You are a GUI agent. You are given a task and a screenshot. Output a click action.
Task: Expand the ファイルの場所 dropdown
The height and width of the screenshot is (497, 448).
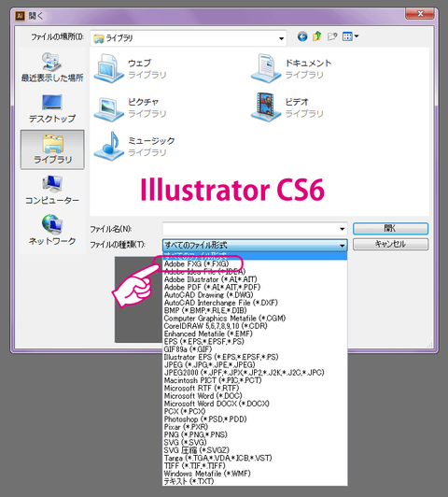281,38
